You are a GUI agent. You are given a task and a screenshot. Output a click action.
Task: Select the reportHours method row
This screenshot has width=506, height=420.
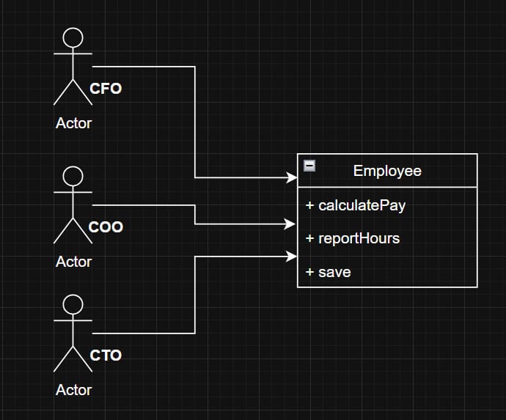[387, 238]
